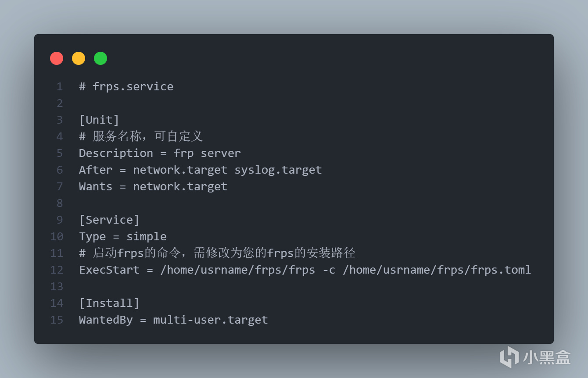Screen dimensions: 588x378
Task: Click the [Service] section header
Action: (x=109, y=220)
